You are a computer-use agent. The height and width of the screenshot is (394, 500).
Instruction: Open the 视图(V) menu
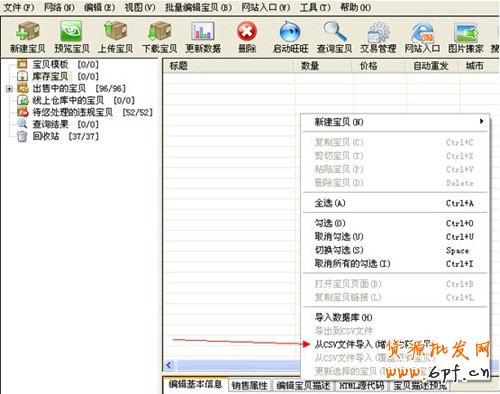click(140, 7)
